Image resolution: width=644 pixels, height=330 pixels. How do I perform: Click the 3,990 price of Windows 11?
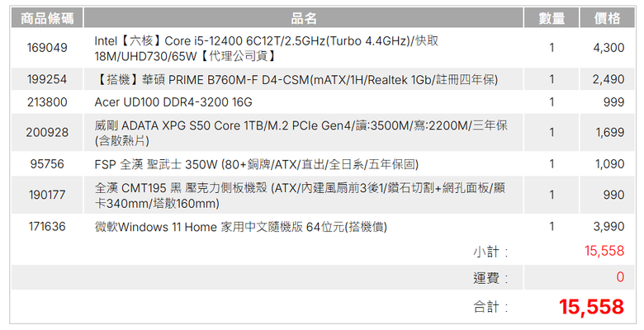click(608, 226)
